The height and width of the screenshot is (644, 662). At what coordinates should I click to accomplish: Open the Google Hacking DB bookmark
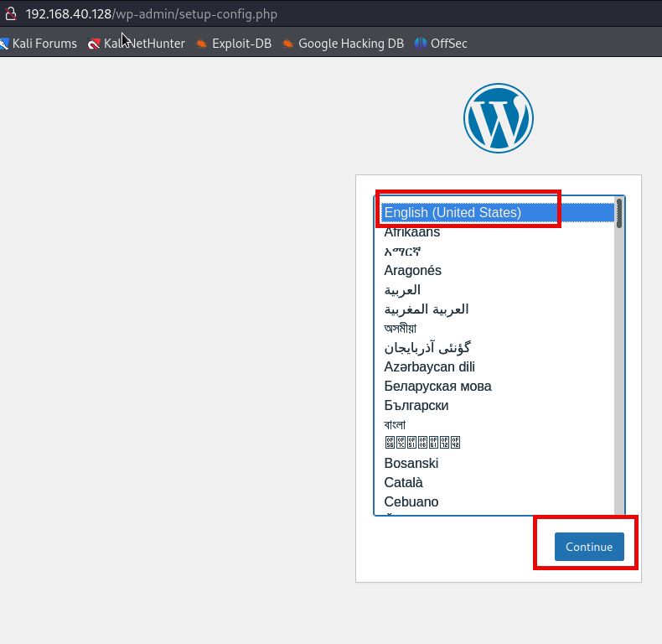tap(343, 44)
